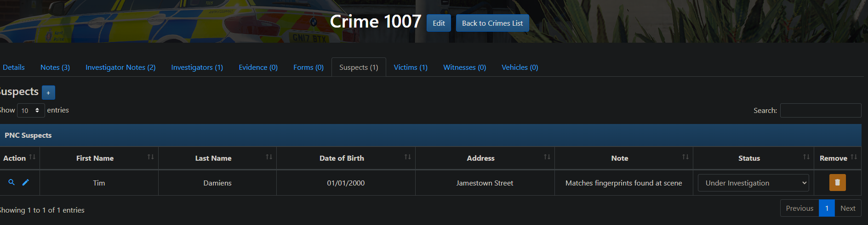The width and height of the screenshot is (868, 225).
Task: Open the show entries count dropdown
Action: point(31,110)
